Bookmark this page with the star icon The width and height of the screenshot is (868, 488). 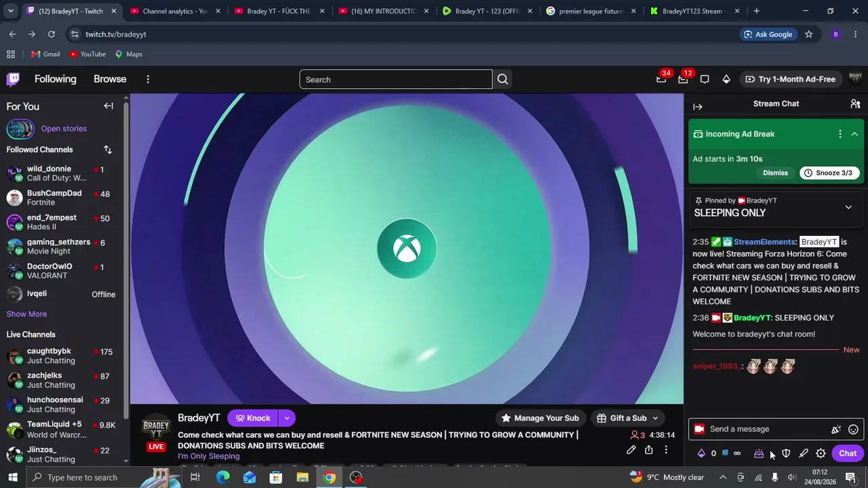808,35
